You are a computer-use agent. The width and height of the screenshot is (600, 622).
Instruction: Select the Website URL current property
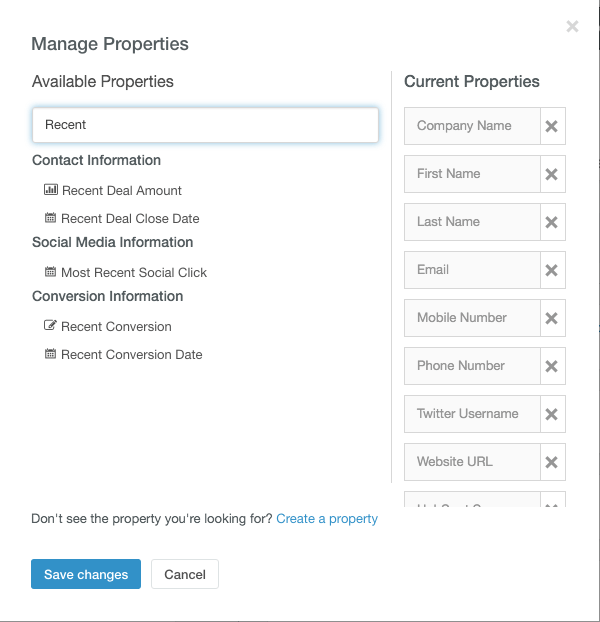472,462
